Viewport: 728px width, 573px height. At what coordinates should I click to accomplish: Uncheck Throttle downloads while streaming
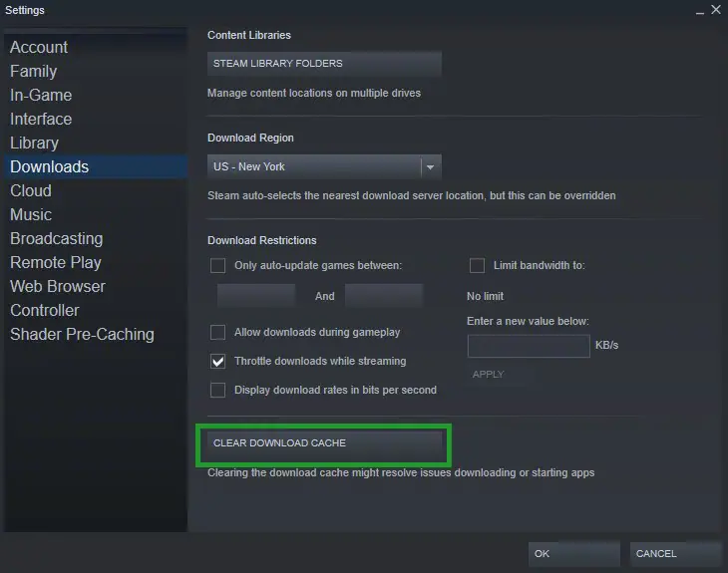[217, 361]
